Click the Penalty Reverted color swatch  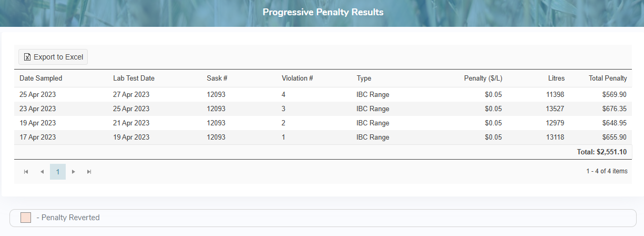tap(26, 218)
